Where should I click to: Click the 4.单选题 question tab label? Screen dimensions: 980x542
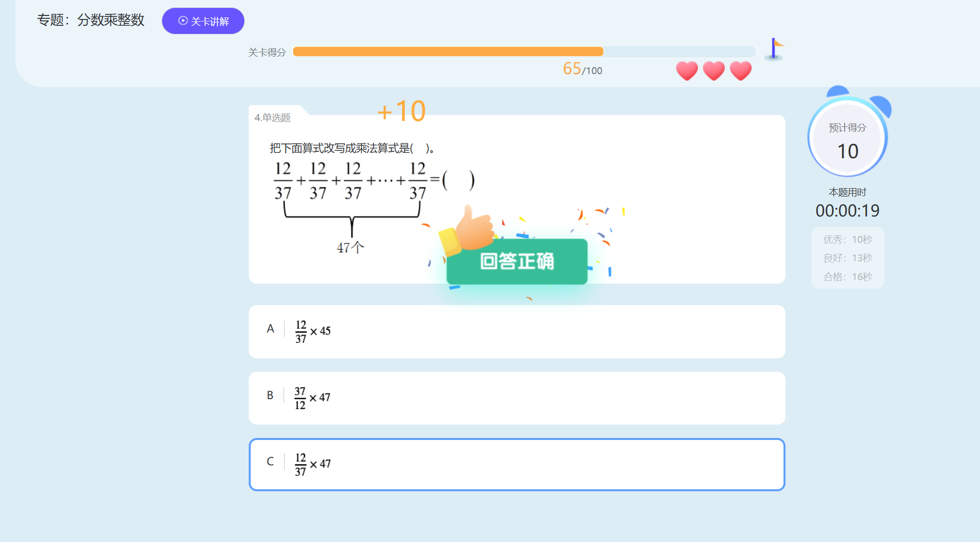(x=273, y=117)
